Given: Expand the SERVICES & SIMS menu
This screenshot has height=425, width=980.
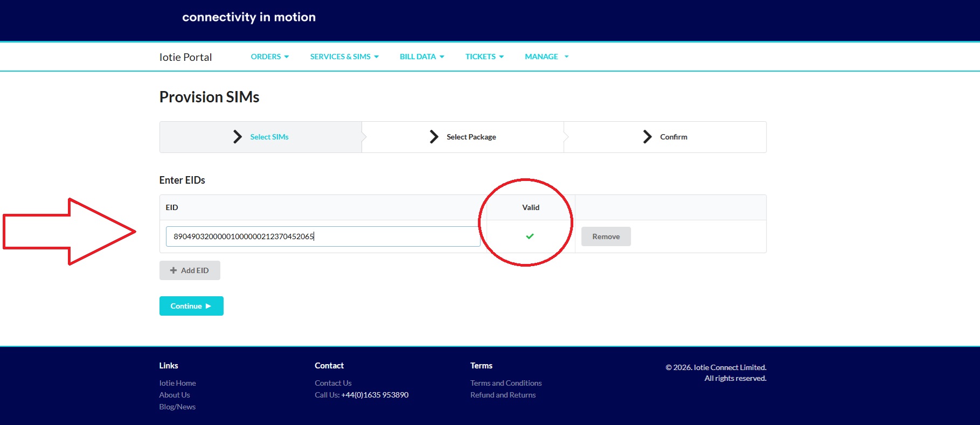Looking at the screenshot, I should click(x=344, y=57).
